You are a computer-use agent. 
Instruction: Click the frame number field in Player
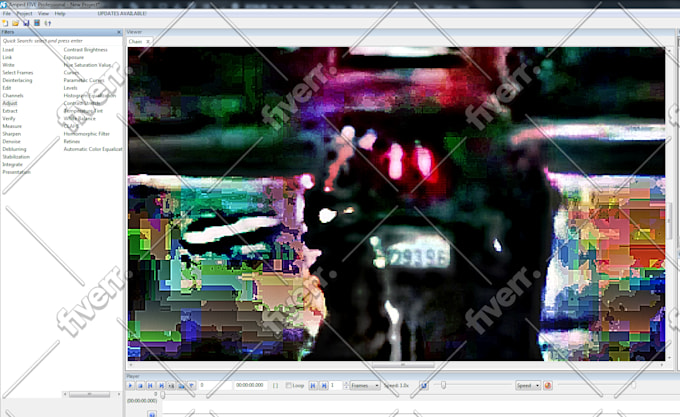coord(215,385)
